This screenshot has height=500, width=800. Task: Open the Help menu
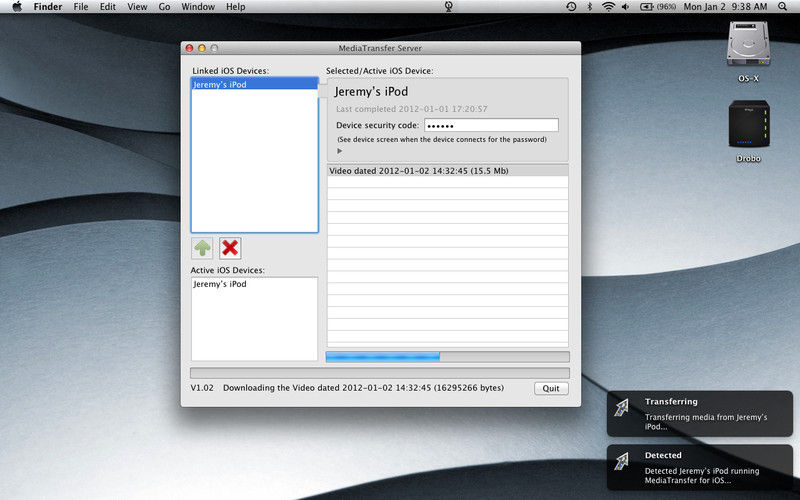coord(235,7)
